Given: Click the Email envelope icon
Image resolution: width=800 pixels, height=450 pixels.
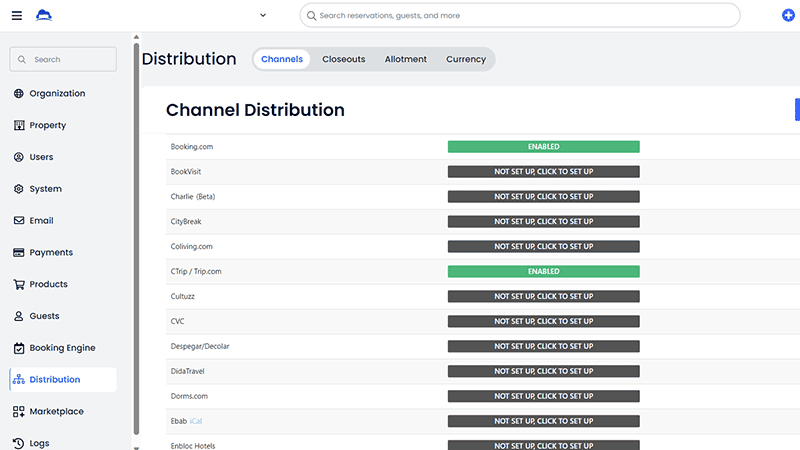Looking at the screenshot, I should 19,220.
